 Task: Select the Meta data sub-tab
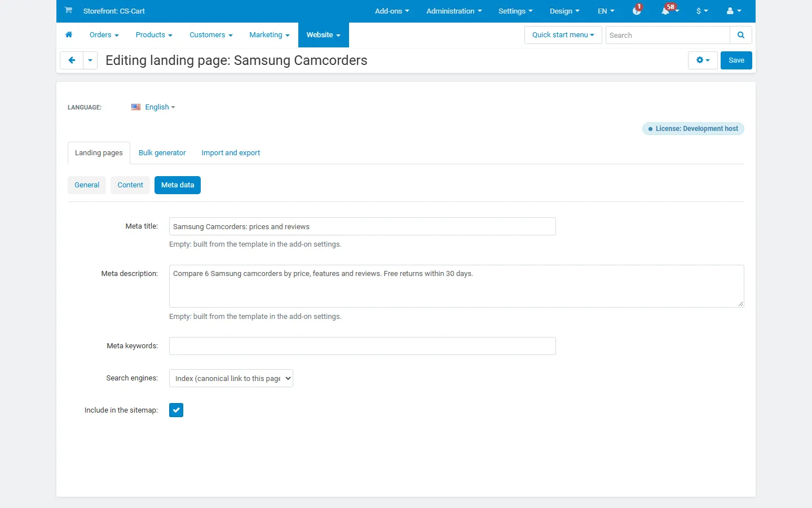click(178, 185)
